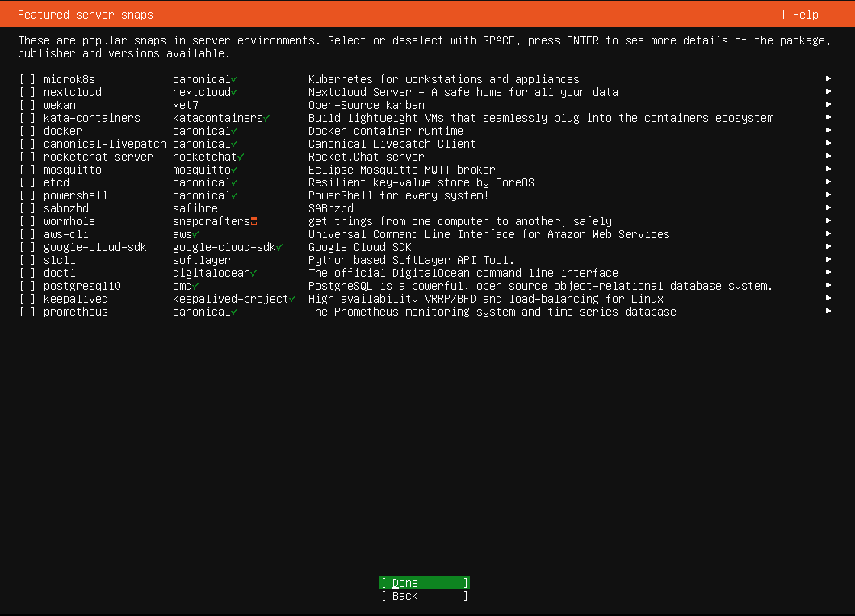Select rocketchat-server checkbox

(27, 157)
